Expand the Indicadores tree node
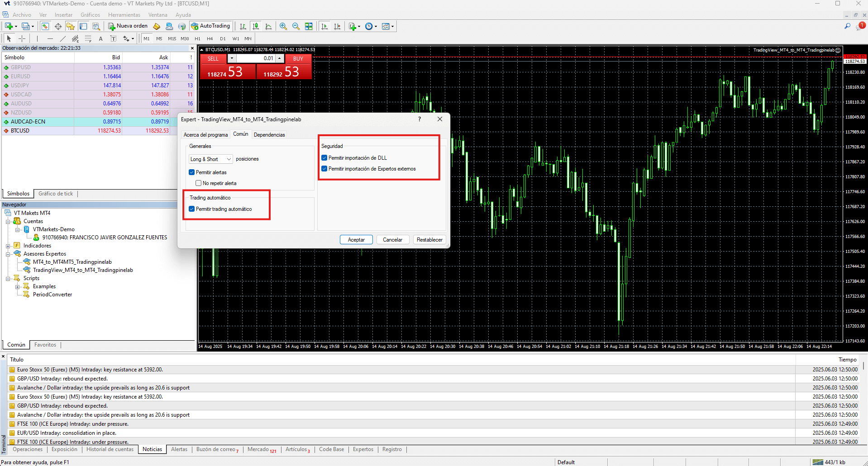 8,246
